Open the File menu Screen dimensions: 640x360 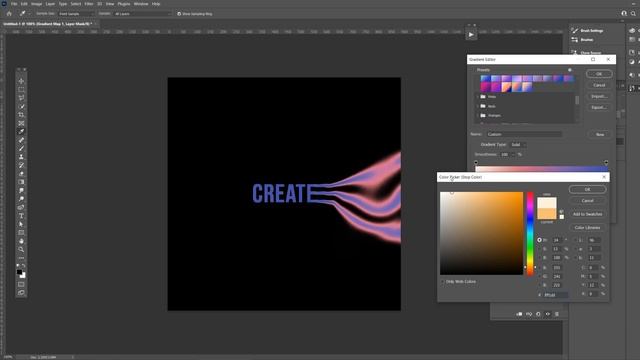(14, 4)
